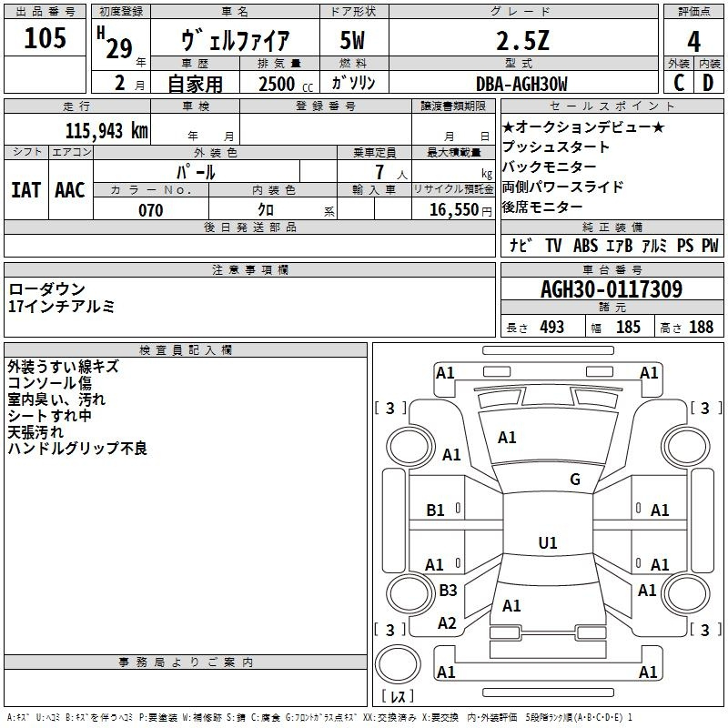Click color number 070
This screenshot has height=728, width=728.
coord(151,210)
